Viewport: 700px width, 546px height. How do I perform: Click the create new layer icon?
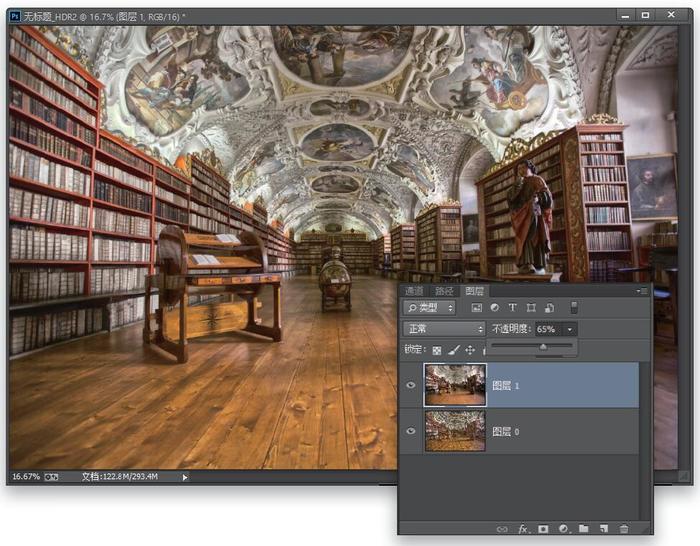(604, 528)
